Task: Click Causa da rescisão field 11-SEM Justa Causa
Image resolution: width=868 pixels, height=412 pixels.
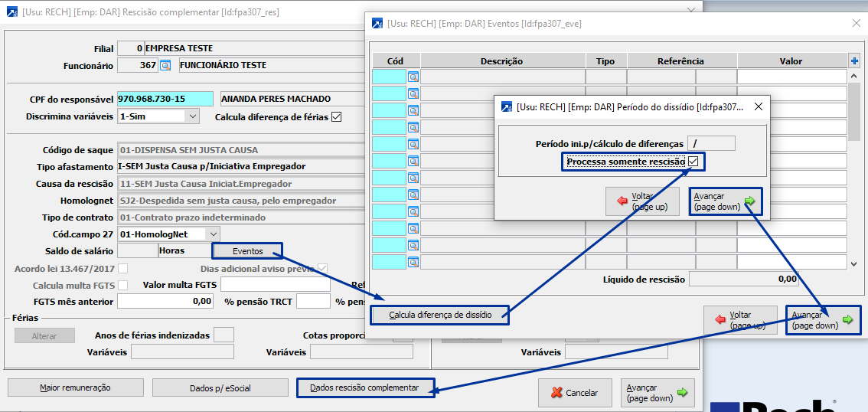Action: (x=241, y=184)
